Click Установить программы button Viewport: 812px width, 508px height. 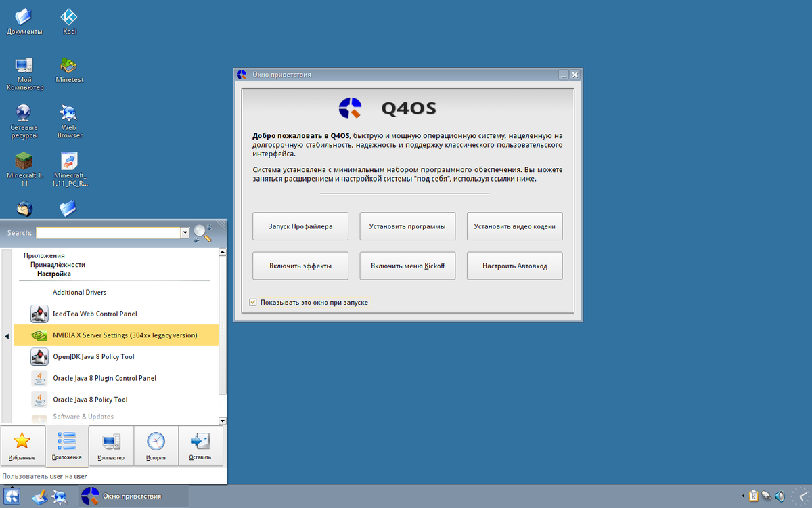click(407, 226)
